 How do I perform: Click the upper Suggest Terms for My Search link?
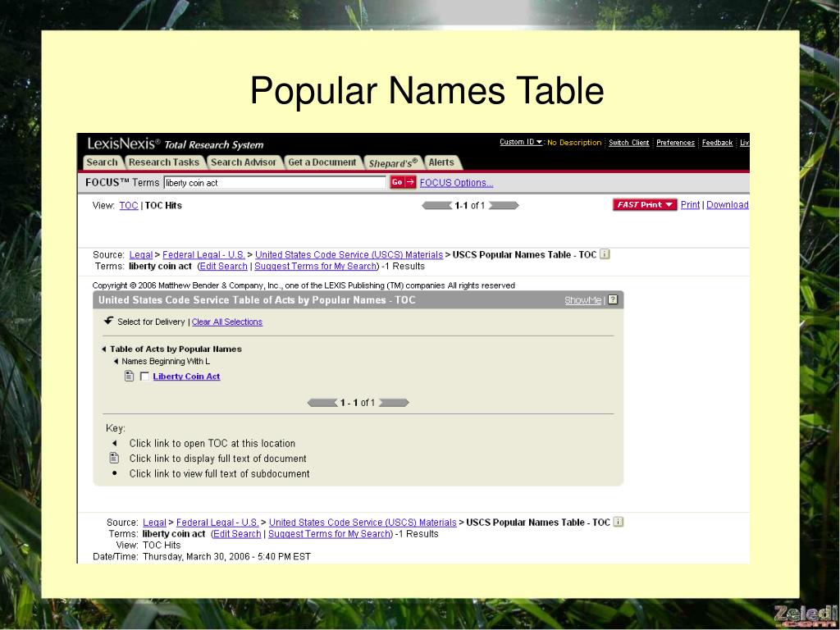click(316, 267)
